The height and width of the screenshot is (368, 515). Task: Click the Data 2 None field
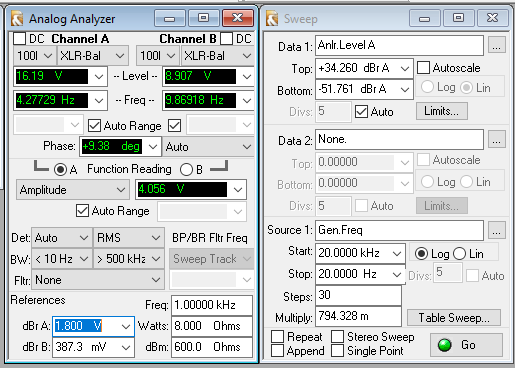(399, 139)
